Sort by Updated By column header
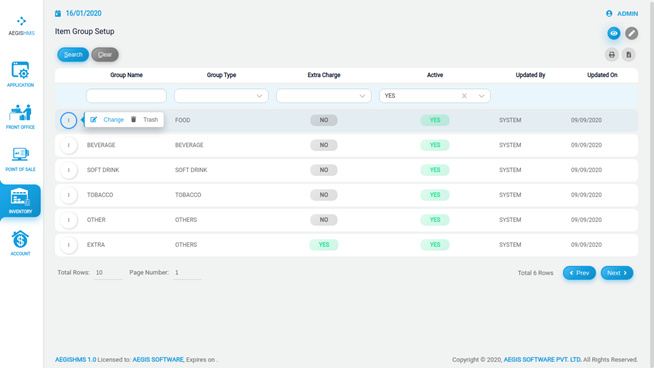654x368 pixels. [531, 75]
